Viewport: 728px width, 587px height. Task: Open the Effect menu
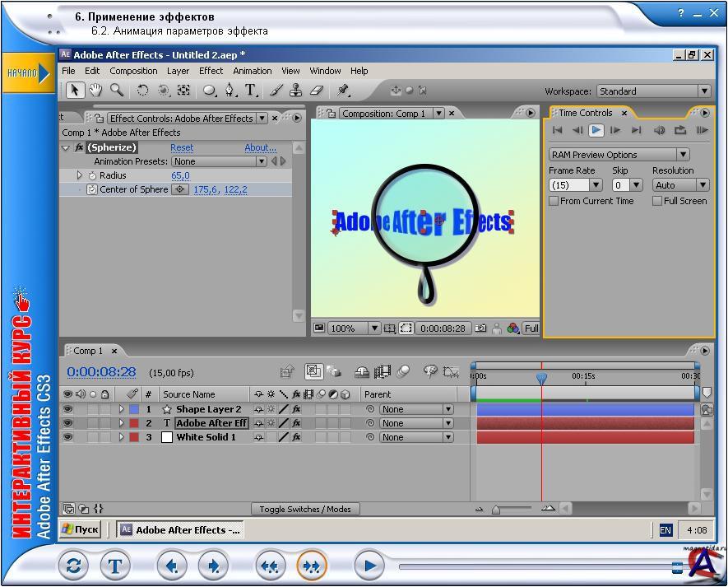coord(211,71)
